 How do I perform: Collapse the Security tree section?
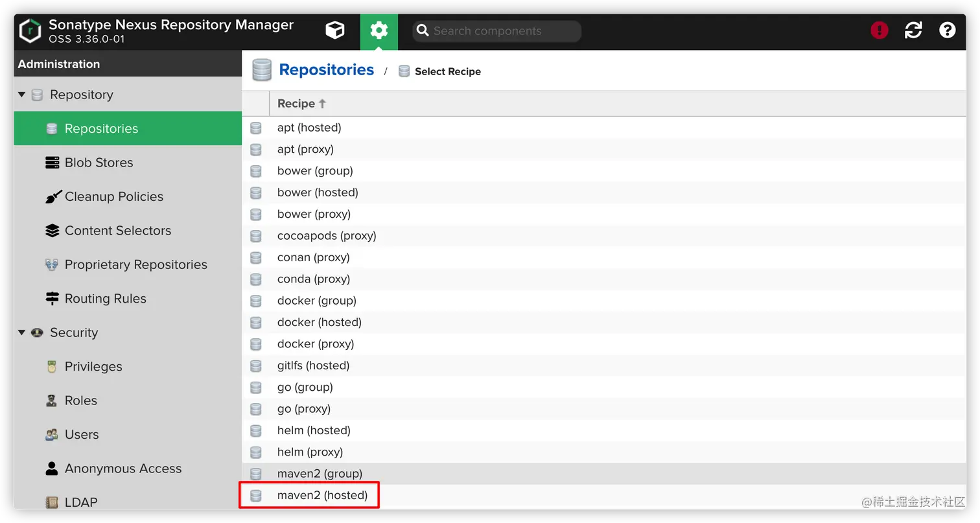[21, 332]
